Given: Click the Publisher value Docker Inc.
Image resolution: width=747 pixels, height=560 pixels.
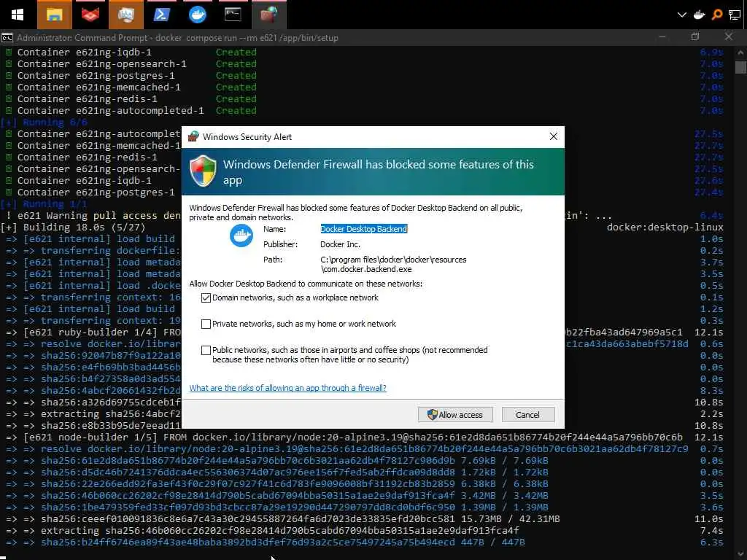Looking at the screenshot, I should pos(340,244).
